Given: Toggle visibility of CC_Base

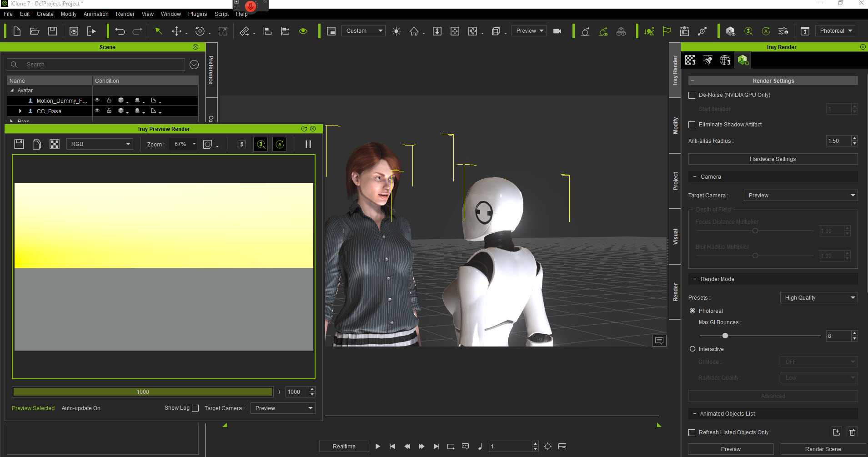Looking at the screenshot, I should 97,110.
